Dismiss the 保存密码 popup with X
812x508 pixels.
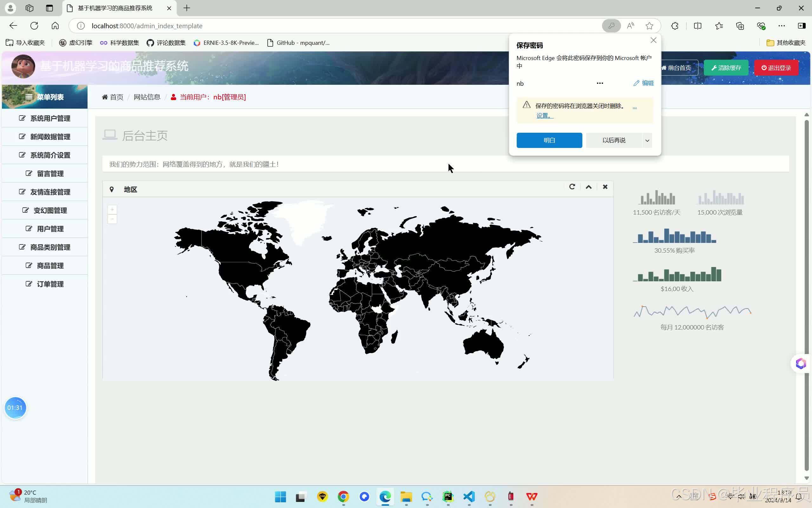[653, 40]
